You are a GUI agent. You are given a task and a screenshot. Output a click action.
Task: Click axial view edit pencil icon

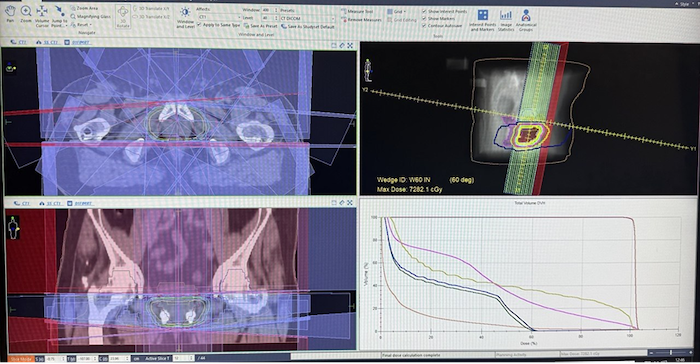click(342, 46)
